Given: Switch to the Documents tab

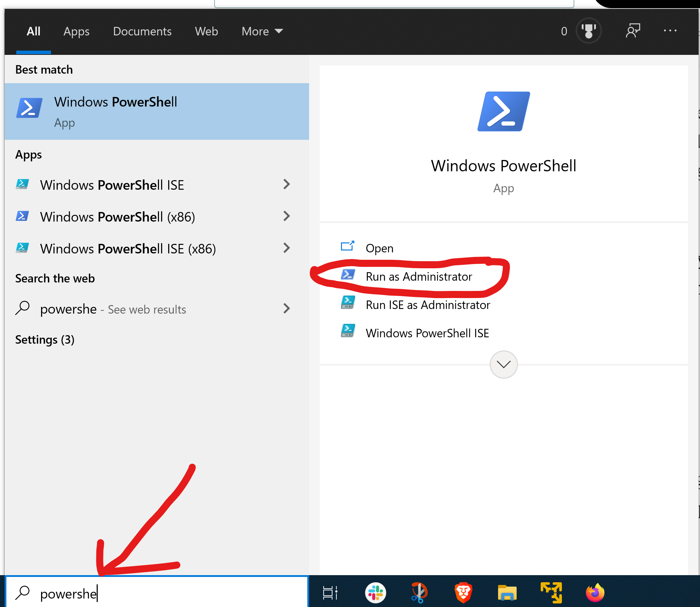Looking at the screenshot, I should tap(142, 32).
